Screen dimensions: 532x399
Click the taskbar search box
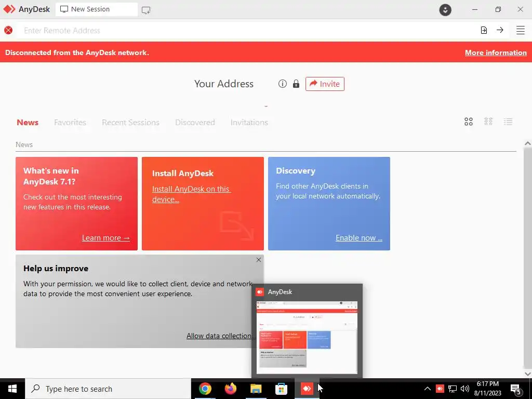tap(108, 389)
